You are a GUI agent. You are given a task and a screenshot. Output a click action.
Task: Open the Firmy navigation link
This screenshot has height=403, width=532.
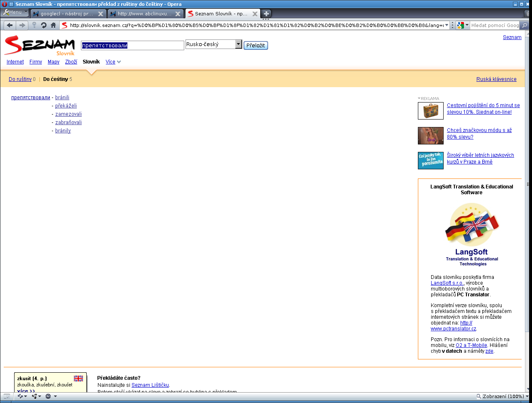(36, 62)
